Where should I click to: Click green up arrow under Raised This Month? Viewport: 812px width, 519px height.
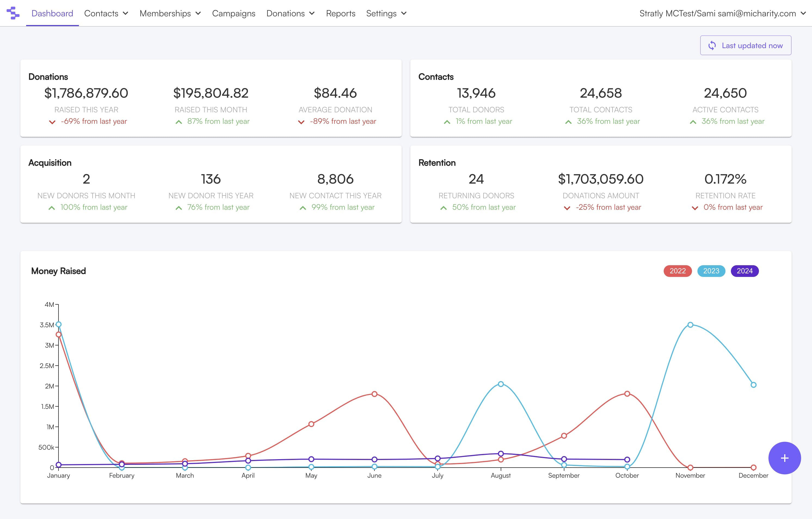point(179,122)
